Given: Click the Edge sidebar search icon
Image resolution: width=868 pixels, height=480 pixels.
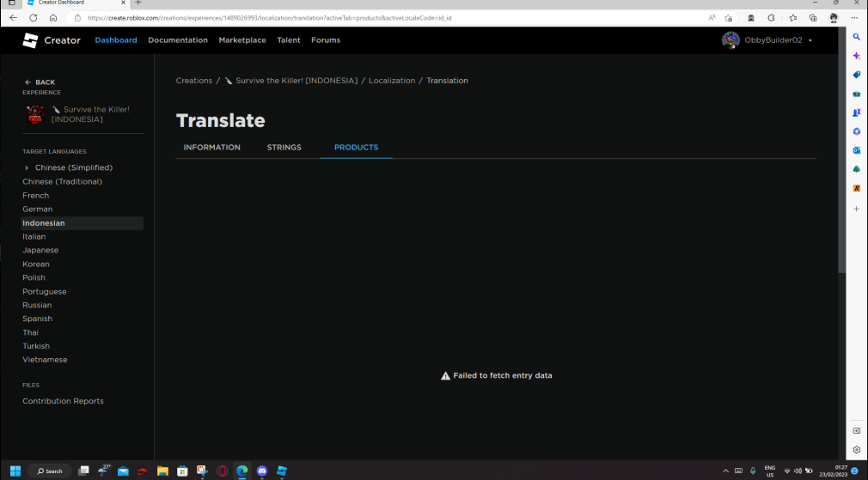Looking at the screenshot, I should point(856,37).
